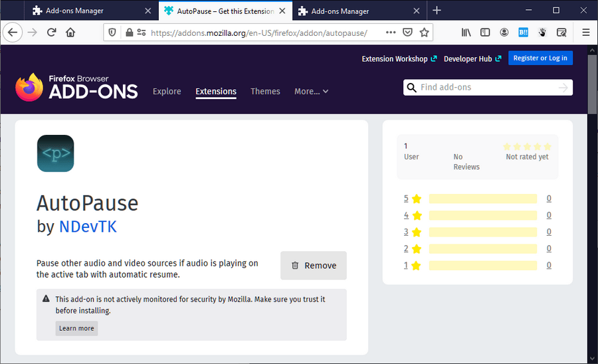Open the Themes navigation item
The width and height of the screenshot is (598, 364).
(265, 92)
